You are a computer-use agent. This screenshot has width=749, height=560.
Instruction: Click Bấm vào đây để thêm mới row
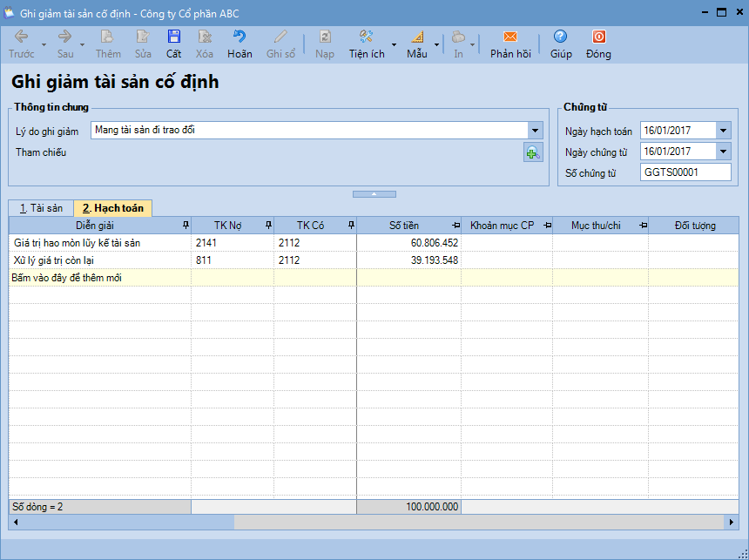coord(65,278)
